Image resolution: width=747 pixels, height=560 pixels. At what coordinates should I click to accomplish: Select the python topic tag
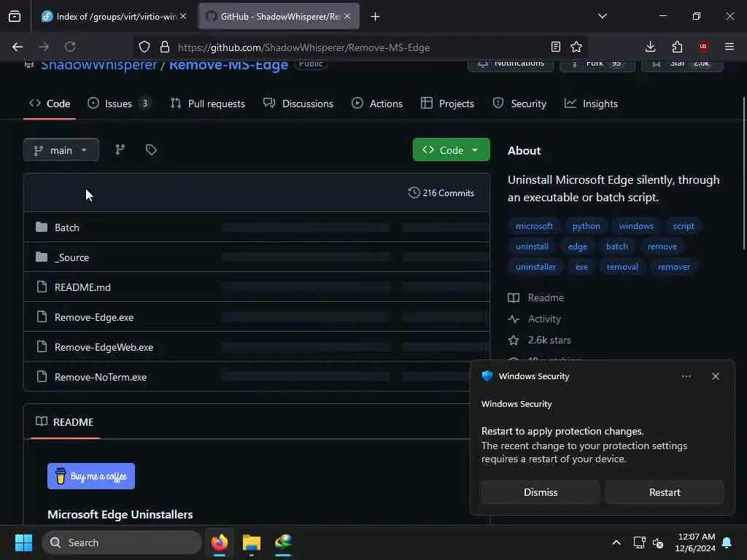(586, 226)
